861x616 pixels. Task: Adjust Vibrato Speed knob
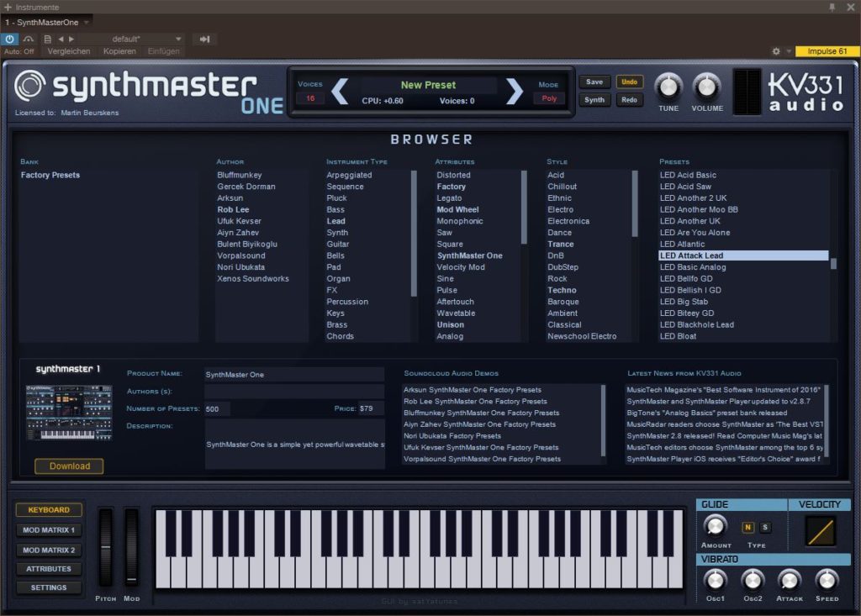tap(827, 580)
